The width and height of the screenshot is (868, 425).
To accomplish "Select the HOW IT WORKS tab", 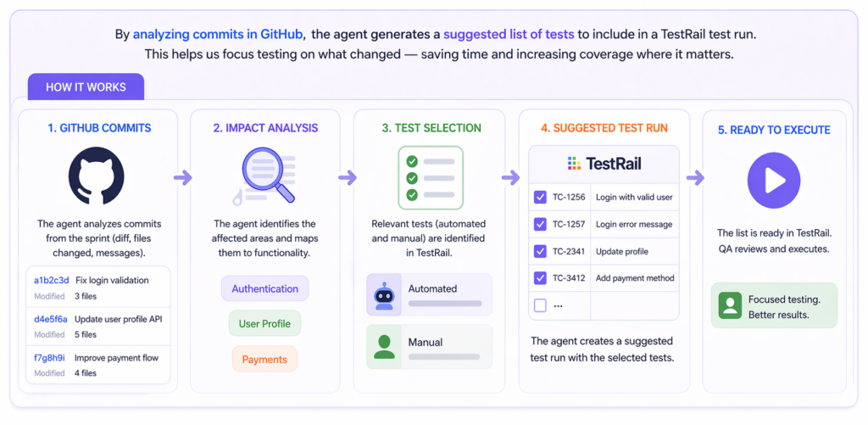I will (x=86, y=87).
